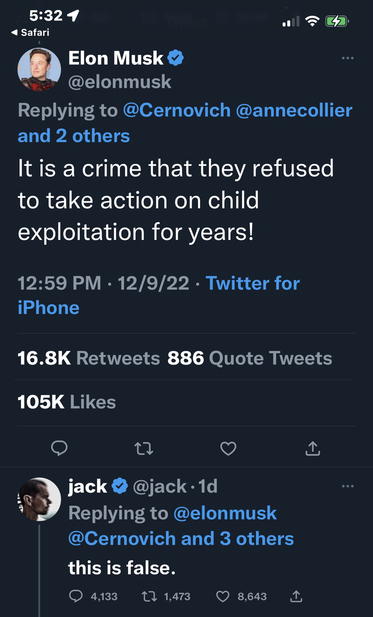Expand 'and 2 others' recipients
Image resolution: width=373 pixels, height=617 pixels.
(74, 136)
